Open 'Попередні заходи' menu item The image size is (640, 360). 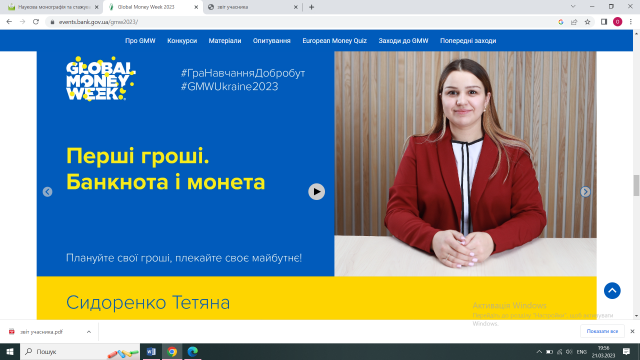468,41
